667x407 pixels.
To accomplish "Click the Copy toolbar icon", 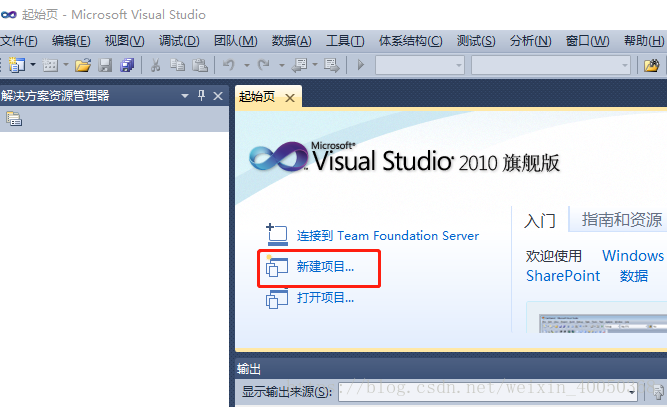I will pos(177,65).
